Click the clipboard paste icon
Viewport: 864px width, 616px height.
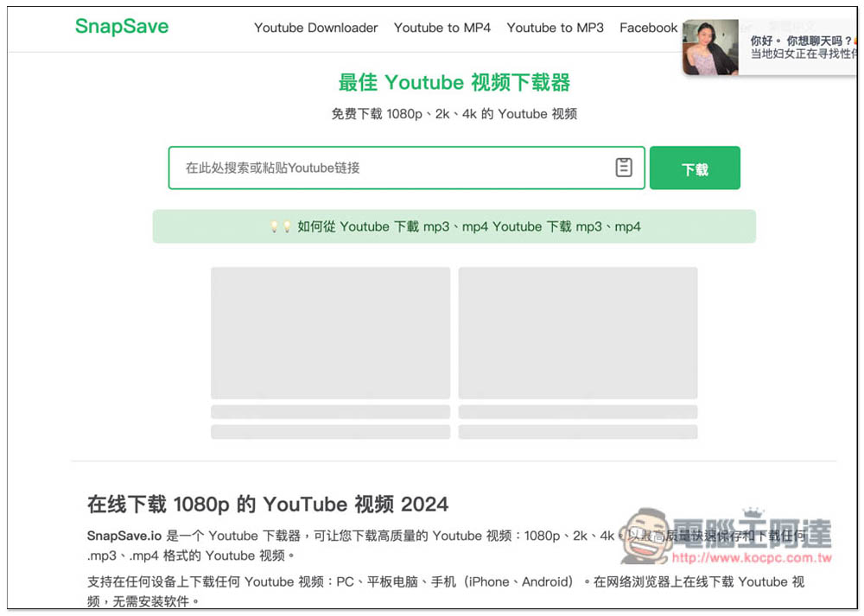[x=623, y=168]
